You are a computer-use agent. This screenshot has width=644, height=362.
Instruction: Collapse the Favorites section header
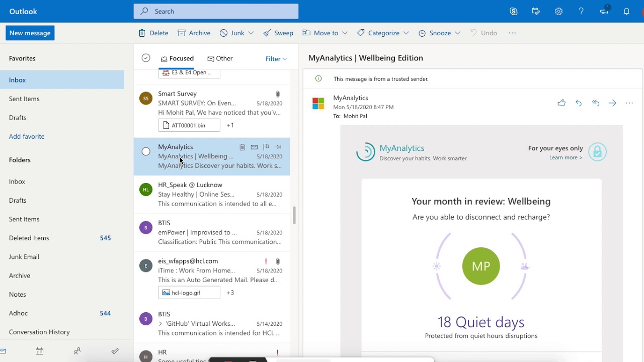click(22, 58)
